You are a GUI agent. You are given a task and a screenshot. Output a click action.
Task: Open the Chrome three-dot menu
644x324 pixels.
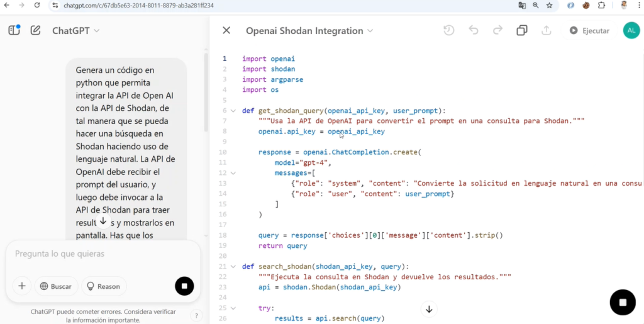[x=639, y=5]
